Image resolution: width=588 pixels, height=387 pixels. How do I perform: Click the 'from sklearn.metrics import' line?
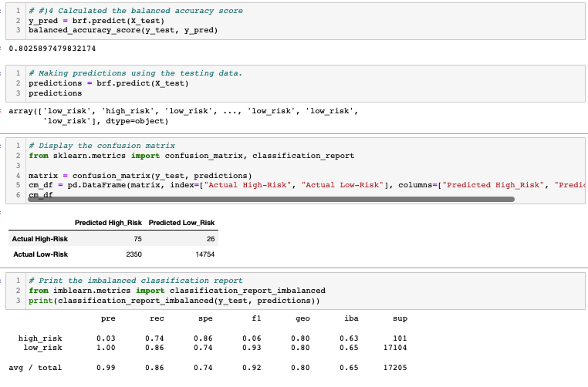pyautogui.click(x=191, y=156)
